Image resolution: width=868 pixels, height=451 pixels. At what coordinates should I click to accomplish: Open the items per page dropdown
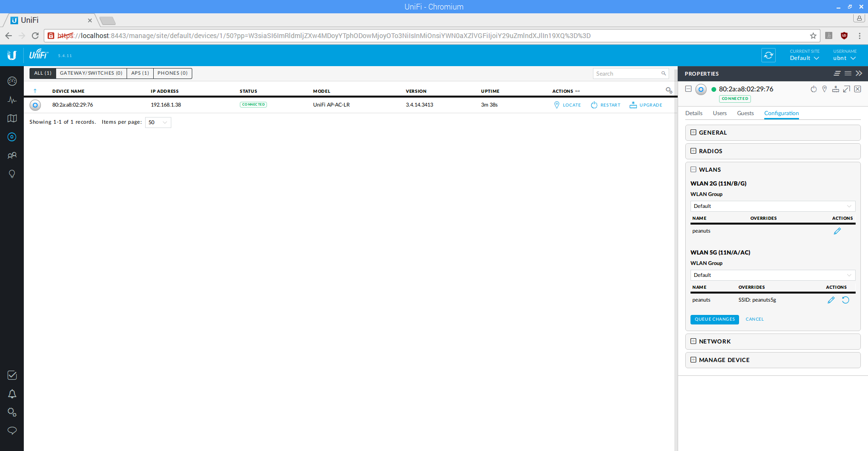click(x=158, y=123)
